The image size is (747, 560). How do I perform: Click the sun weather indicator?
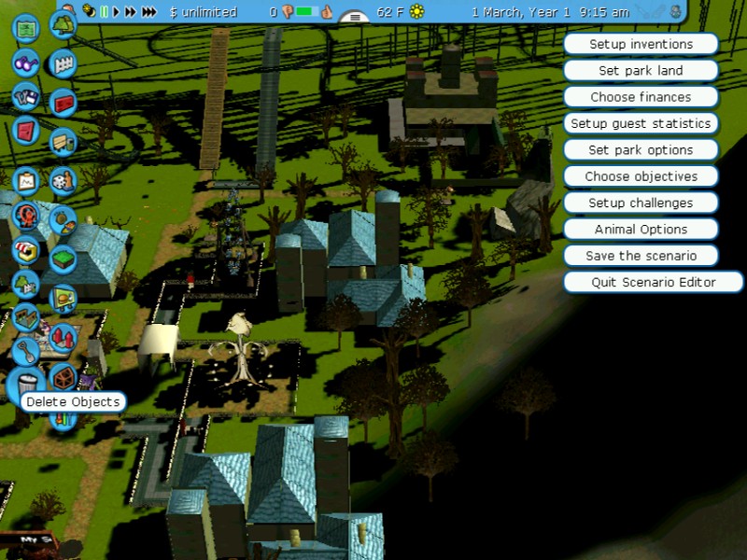pos(416,12)
